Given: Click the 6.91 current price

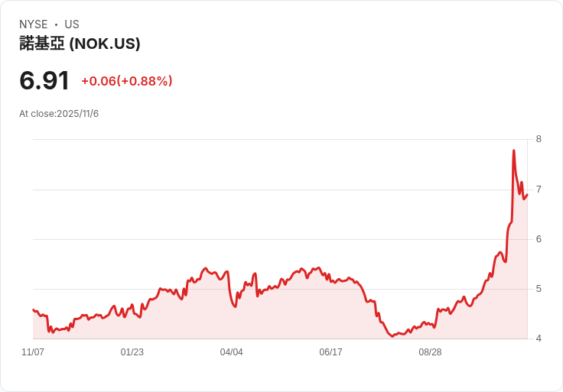Looking at the screenshot, I should [44, 81].
